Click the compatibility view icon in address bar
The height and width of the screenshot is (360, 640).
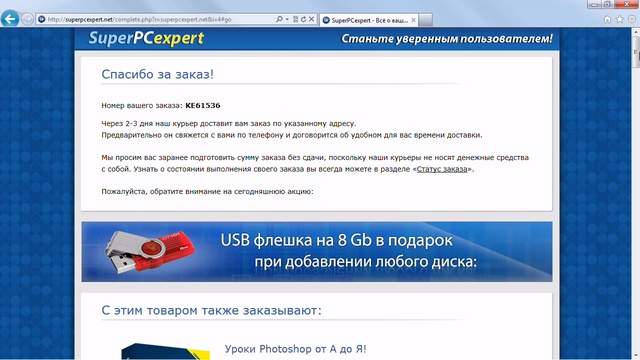[x=296, y=19]
